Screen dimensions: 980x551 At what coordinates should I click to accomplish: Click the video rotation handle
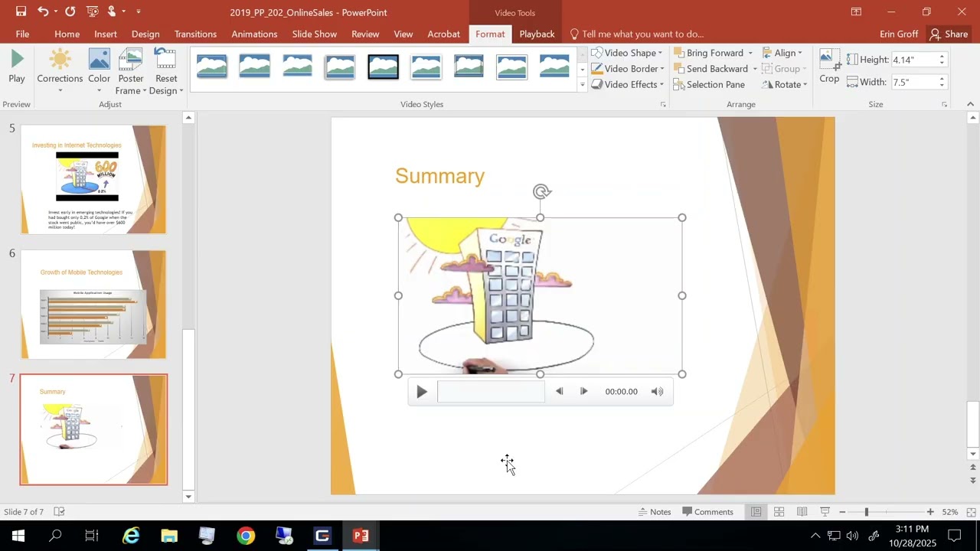coord(541,192)
